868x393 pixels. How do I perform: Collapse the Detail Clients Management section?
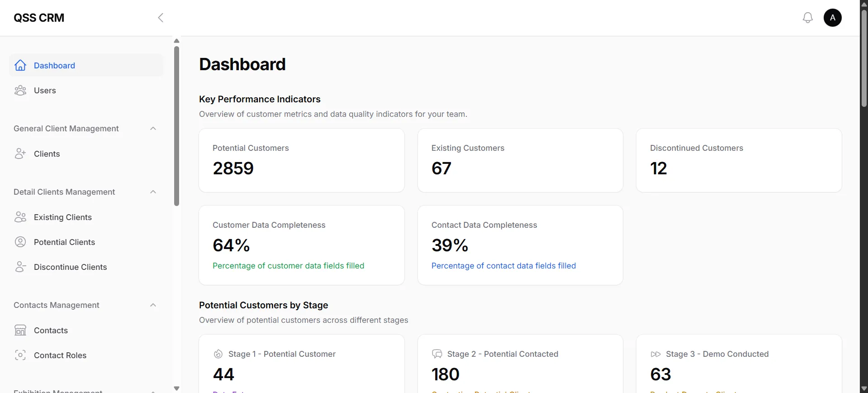(153, 192)
